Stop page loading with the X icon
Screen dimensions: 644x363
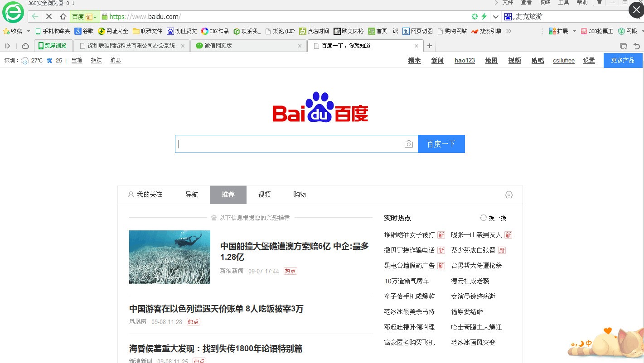click(49, 17)
